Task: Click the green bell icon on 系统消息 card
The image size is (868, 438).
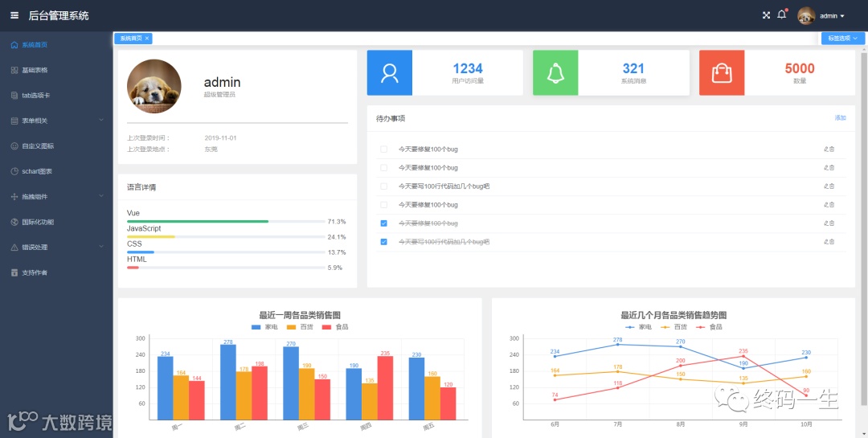Action: [556, 73]
